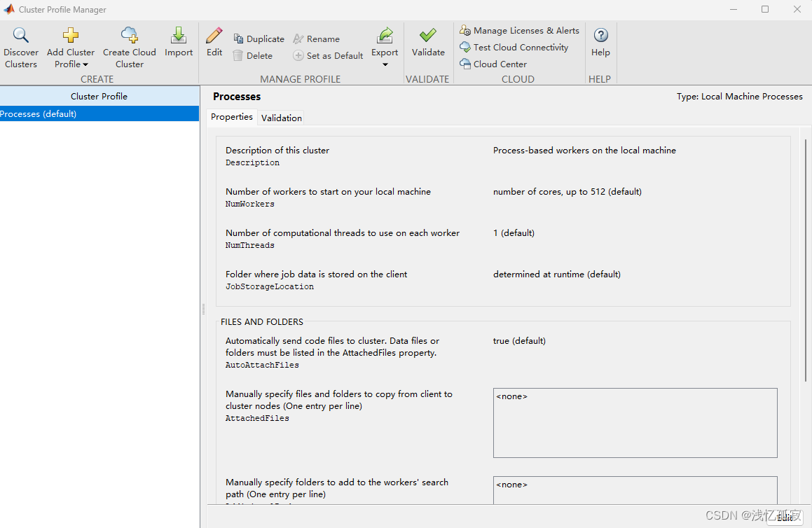The height and width of the screenshot is (528, 812).
Task: Click Test Cloud Connectivity
Action: click(x=514, y=47)
